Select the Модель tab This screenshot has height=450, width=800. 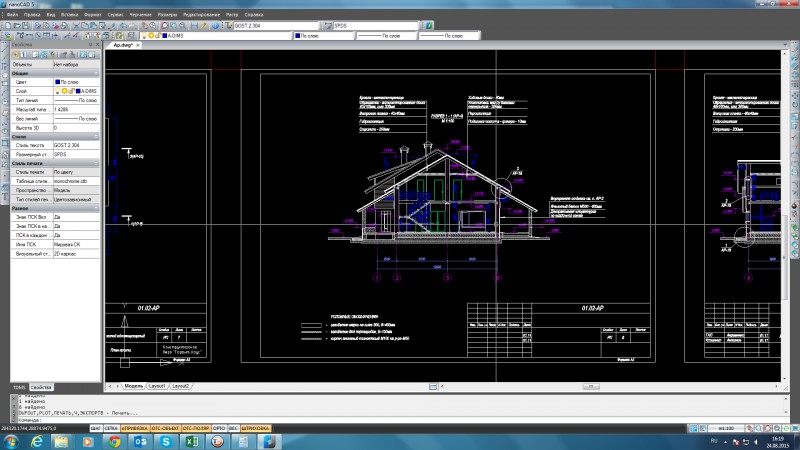(x=134, y=386)
